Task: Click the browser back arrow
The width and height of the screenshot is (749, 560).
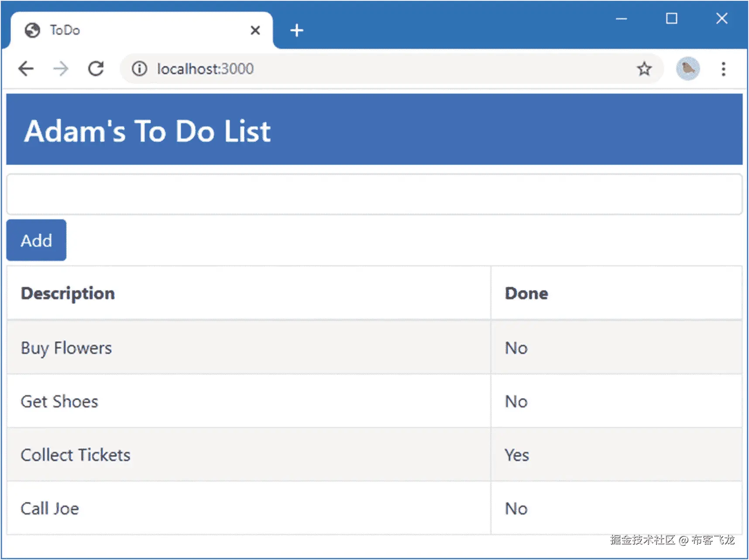Action: pyautogui.click(x=26, y=69)
